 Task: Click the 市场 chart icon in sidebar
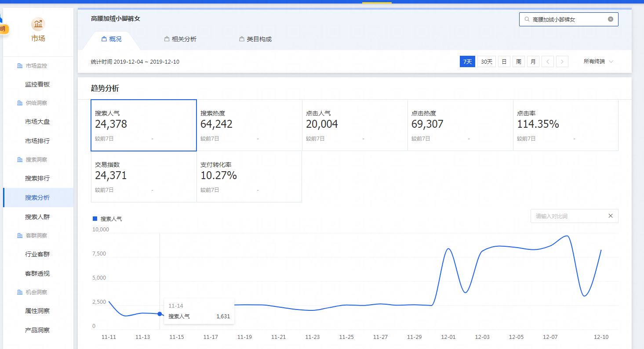click(x=38, y=24)
